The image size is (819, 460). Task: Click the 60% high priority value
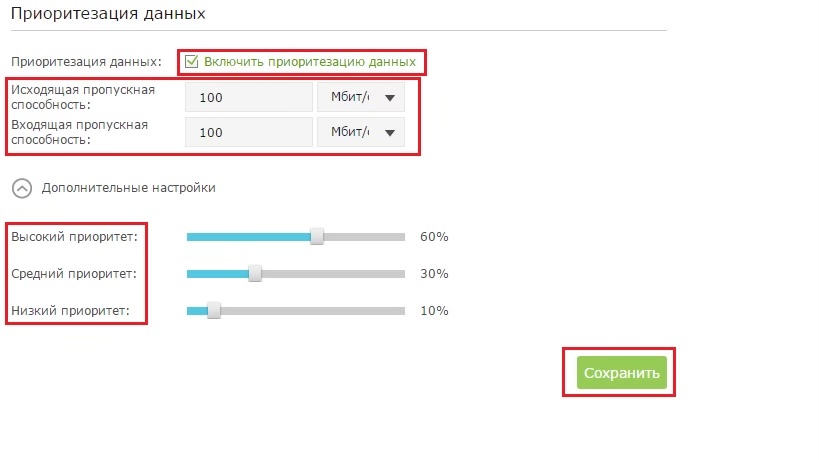[434, 237]
